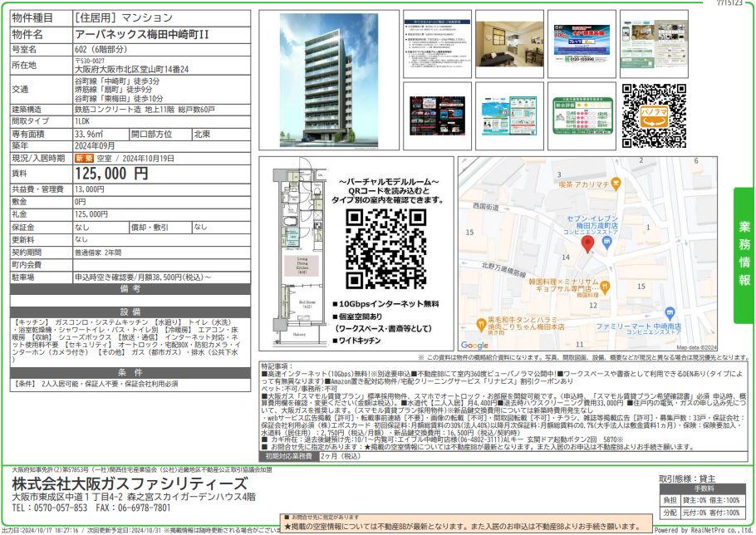Select the deposit 0円 value
Viewport: 756px width, 535px height.
pos(80,202)
